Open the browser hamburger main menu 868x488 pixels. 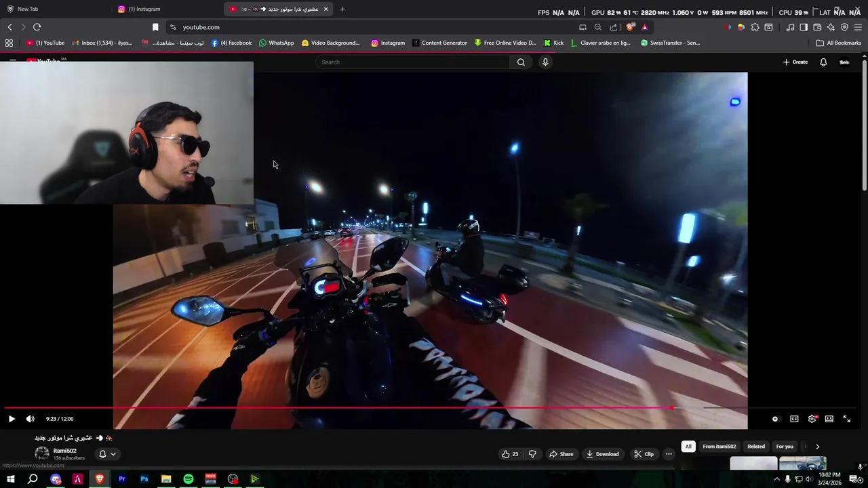pos(859,27)
